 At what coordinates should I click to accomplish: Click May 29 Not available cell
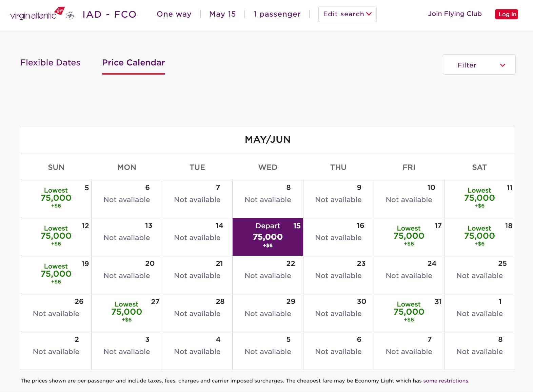[268, 313]
